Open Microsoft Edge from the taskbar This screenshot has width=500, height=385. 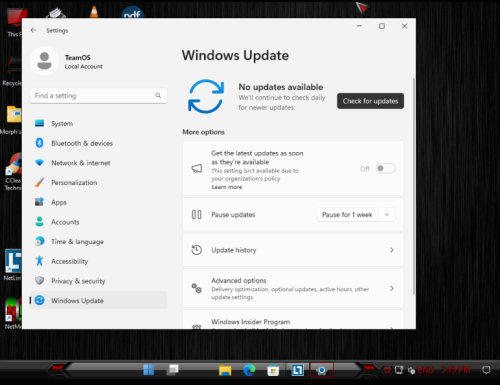pyautogui.click(x=249, y=370)
